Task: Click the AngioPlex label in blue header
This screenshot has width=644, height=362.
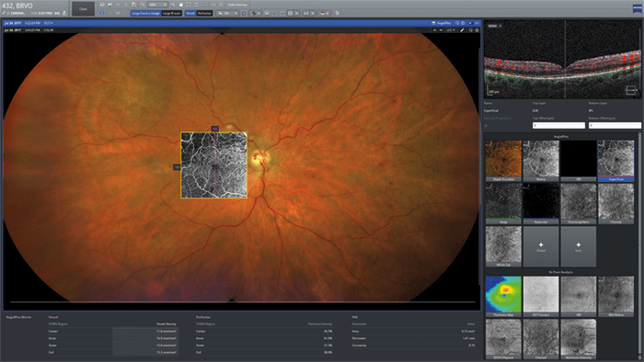Action: pyautogui.click(x=444, y=23)
